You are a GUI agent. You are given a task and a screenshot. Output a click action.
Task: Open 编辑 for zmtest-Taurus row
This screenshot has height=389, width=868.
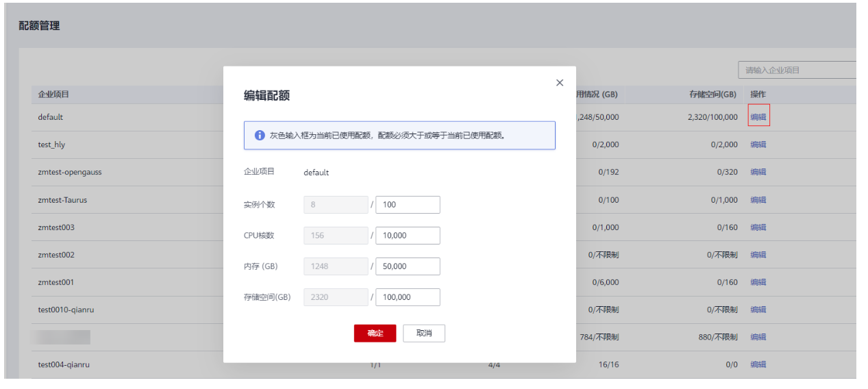click(758, 200)
